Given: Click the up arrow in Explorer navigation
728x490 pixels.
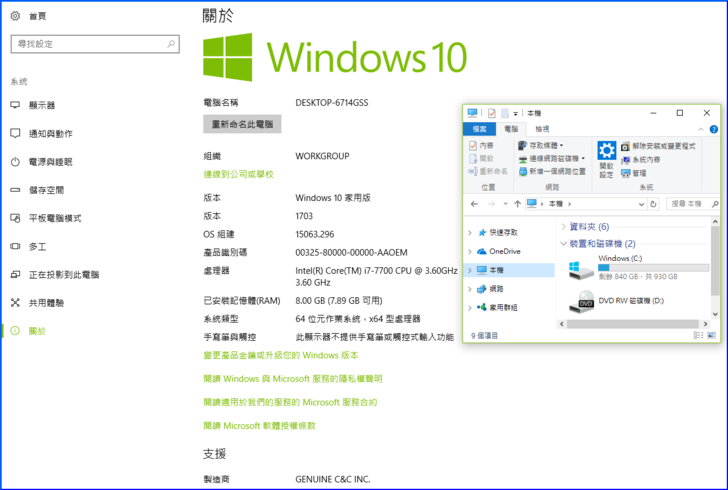Looking at the screenshot, I should click(517, 204).
